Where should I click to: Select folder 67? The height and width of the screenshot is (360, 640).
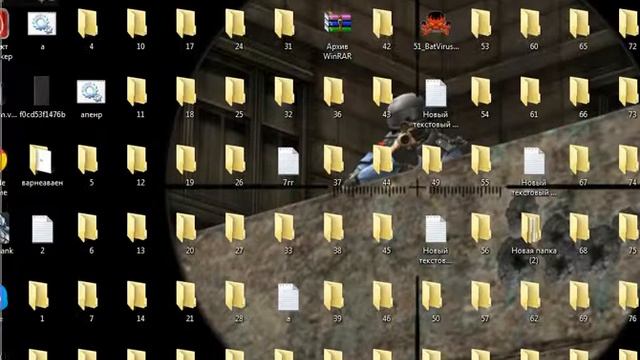click(x=580, y=160)
